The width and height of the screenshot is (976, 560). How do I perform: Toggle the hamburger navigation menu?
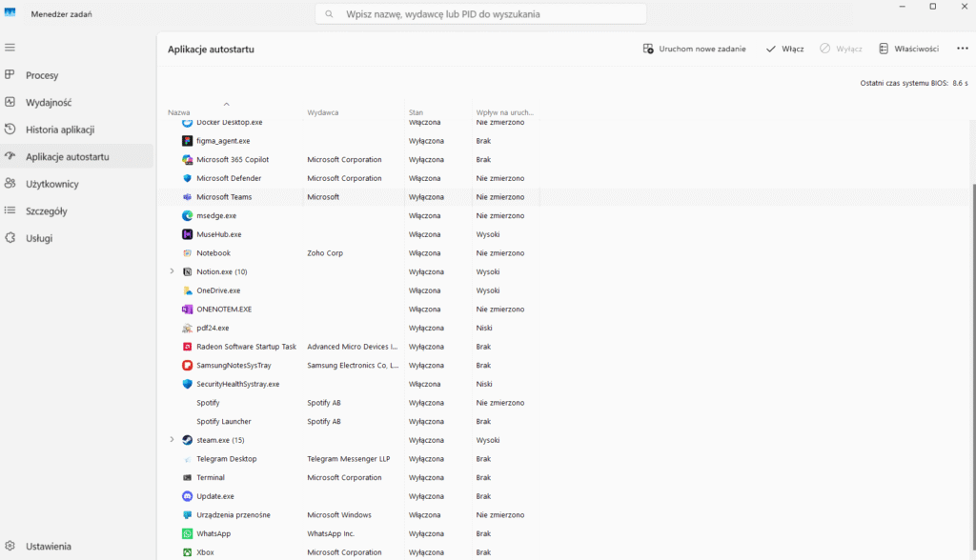tap(10, 48)
